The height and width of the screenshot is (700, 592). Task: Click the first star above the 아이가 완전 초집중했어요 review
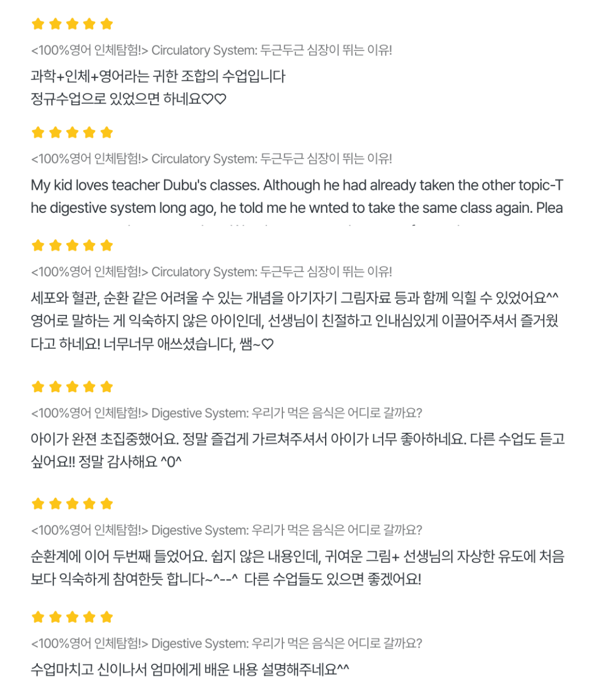[38, 387]
